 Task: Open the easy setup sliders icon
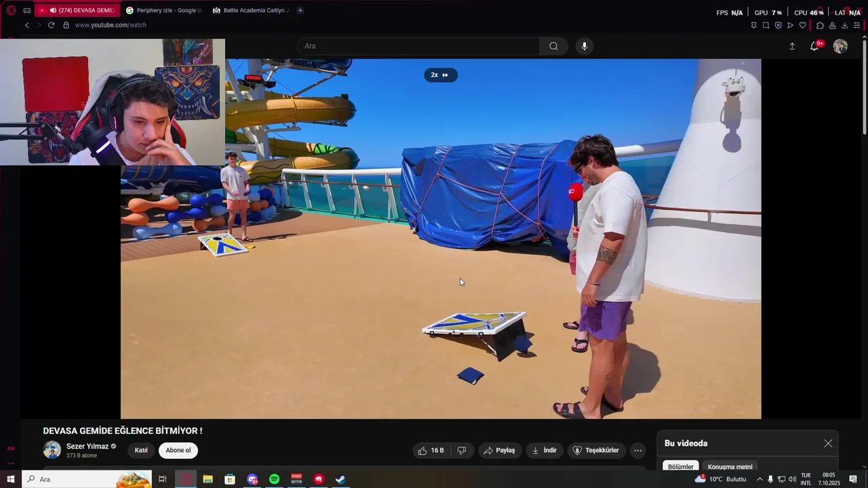tap(857, 25)
